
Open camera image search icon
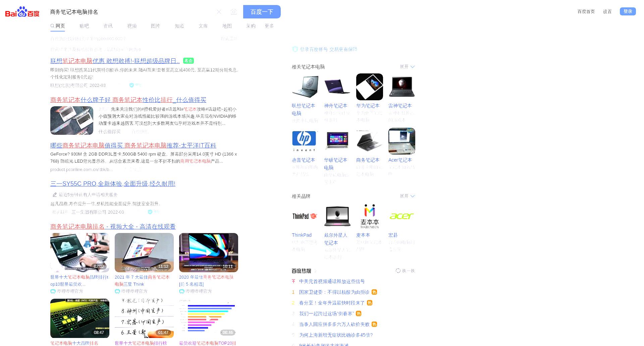(234, 12)
